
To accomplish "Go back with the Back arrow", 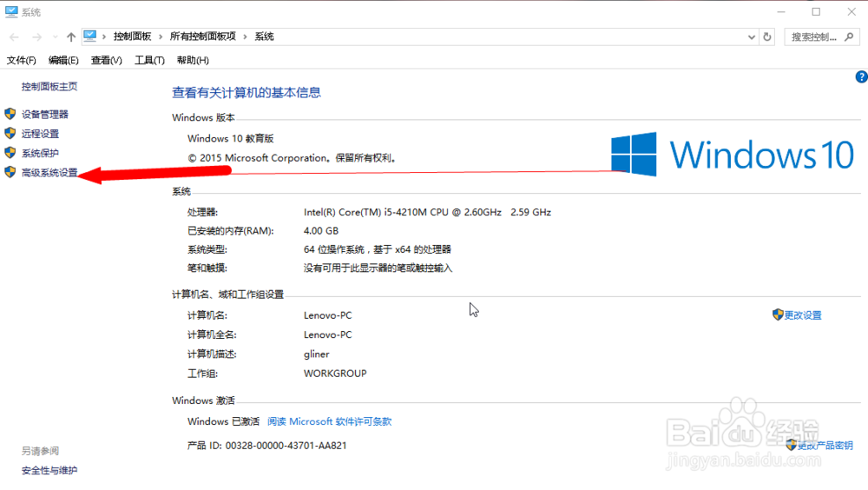I will (15, 36).
